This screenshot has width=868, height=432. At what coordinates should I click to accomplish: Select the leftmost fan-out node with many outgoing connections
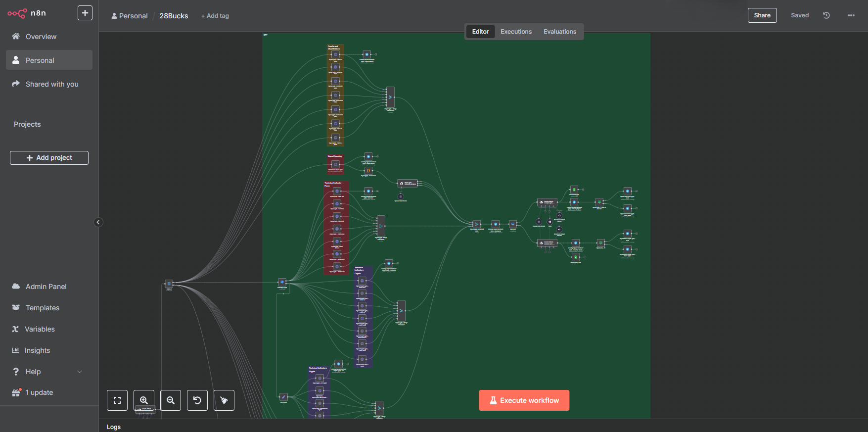point(169,284)
